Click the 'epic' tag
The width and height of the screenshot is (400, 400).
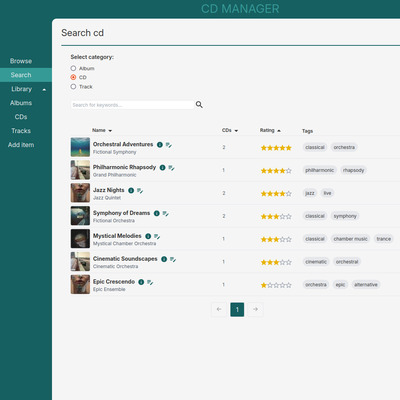tap(340, 285)
